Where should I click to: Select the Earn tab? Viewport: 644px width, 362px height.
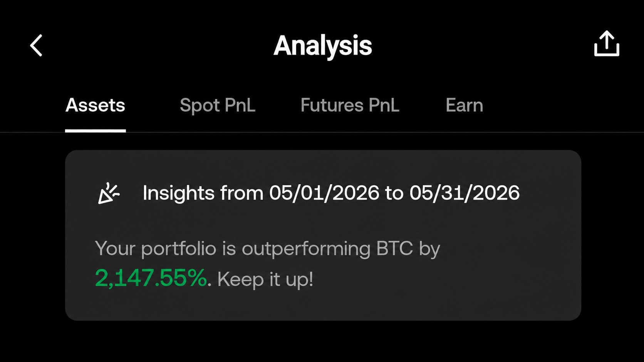(464, 105)
